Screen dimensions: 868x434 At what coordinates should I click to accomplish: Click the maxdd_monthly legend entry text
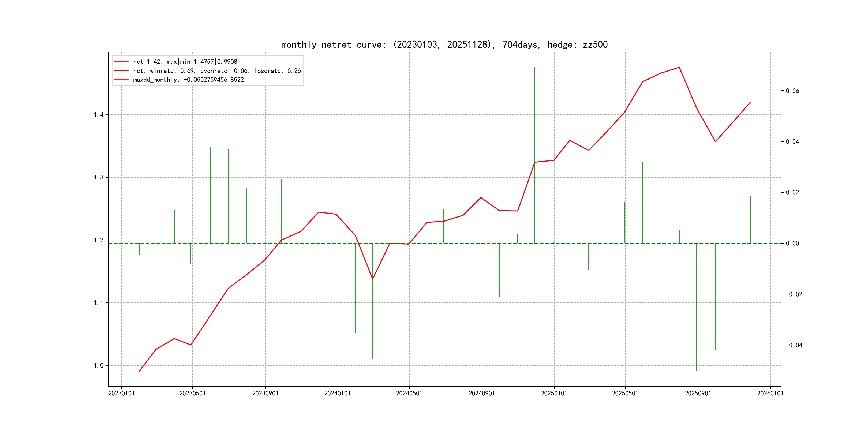point(188,80)
